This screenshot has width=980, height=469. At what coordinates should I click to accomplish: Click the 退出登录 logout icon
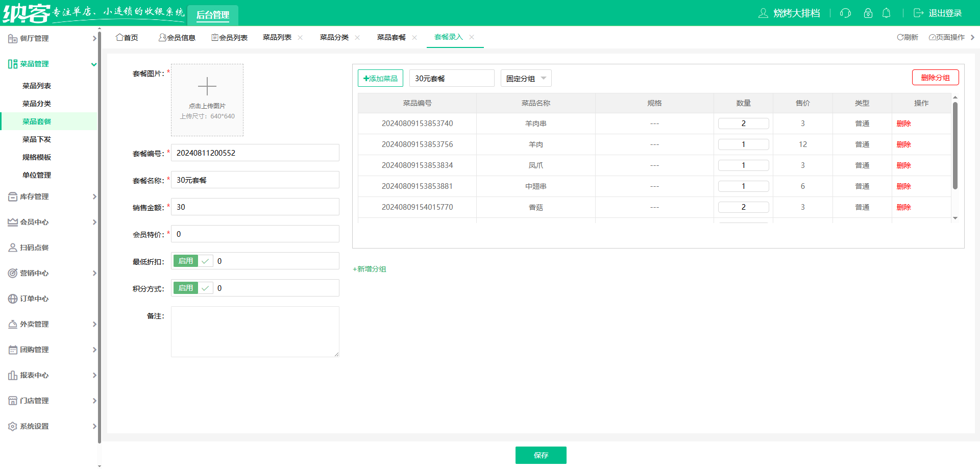tap(918, 13)
